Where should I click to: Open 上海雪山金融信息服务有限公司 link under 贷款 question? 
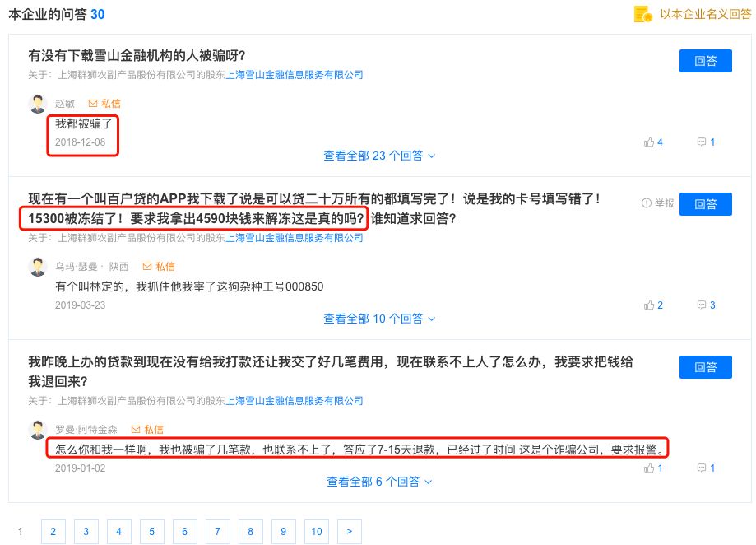coord(295,401)
